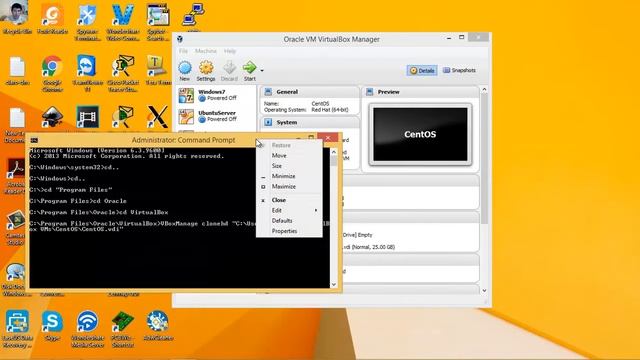640x360 pixels.
Task: Collapse the Preview section header
Action: pos(420,92)
